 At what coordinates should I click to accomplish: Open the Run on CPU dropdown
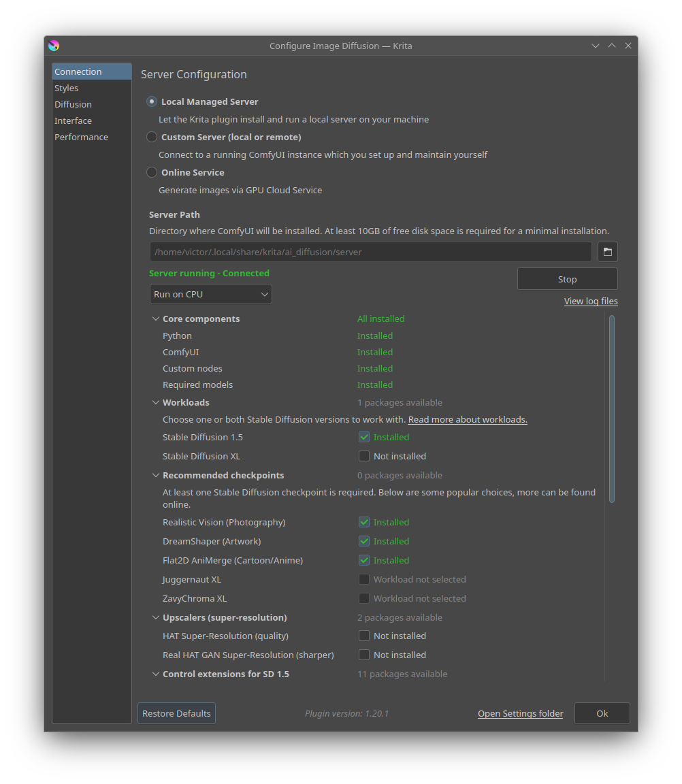[210, 294]
